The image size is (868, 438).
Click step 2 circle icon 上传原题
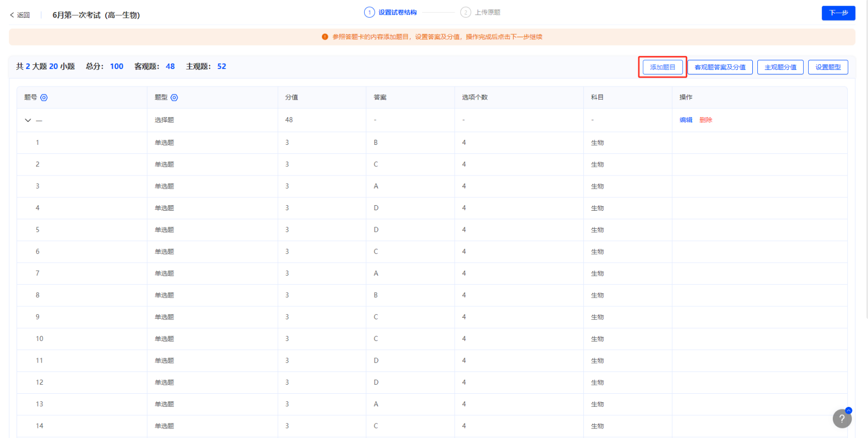coord(466,12)
